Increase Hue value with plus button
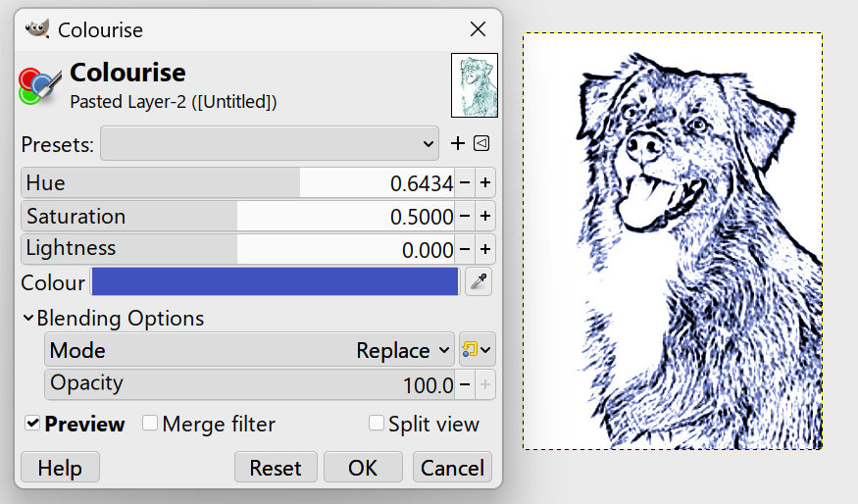The image size is (858, 504). pyautogui.click(x=485, y=182)
